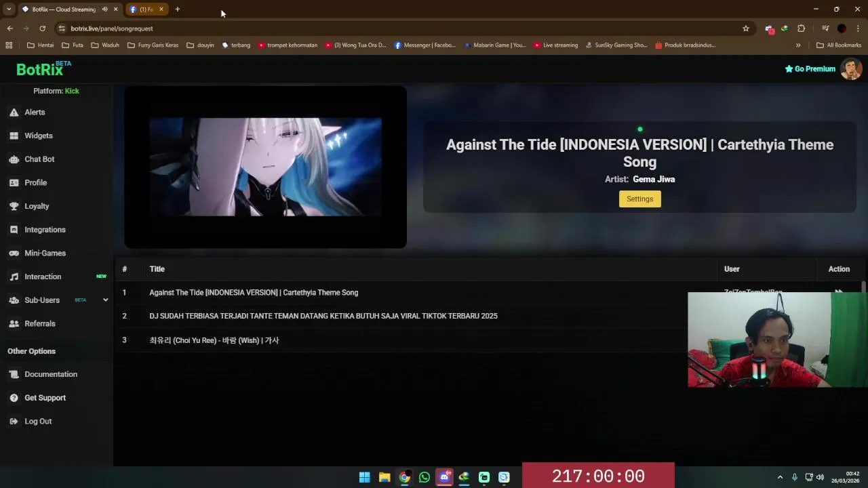
Task: Click the song list scrollbar
Action: [x=863, y=288]
